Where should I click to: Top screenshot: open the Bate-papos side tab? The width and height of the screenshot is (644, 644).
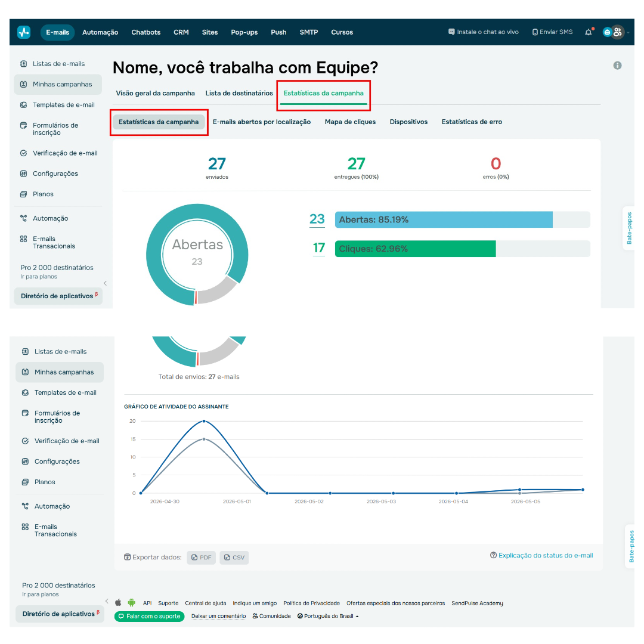(x=629, y=228)
